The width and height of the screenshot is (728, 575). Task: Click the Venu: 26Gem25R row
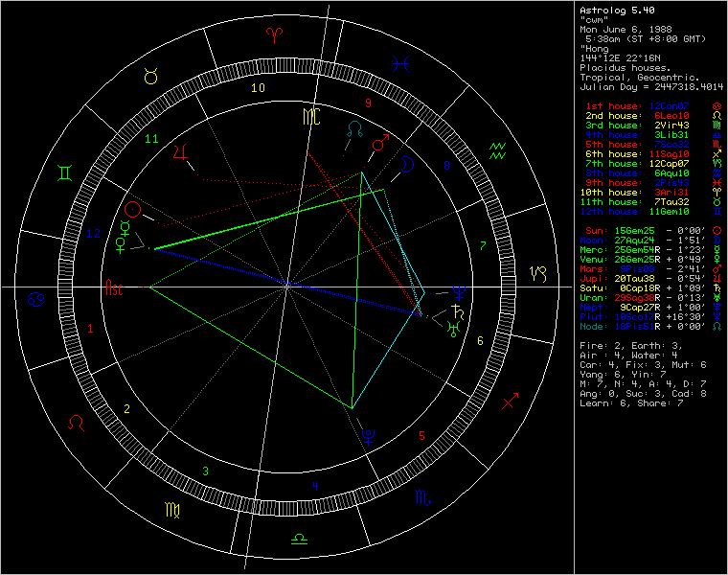[x=650, y=259]
